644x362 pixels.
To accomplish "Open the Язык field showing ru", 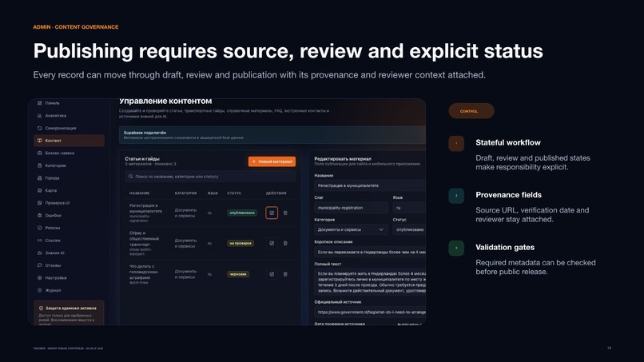I will pos(409,208).
